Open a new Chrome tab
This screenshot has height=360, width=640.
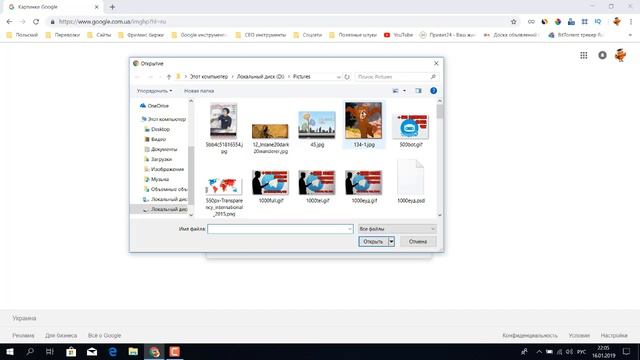point(112,7)
